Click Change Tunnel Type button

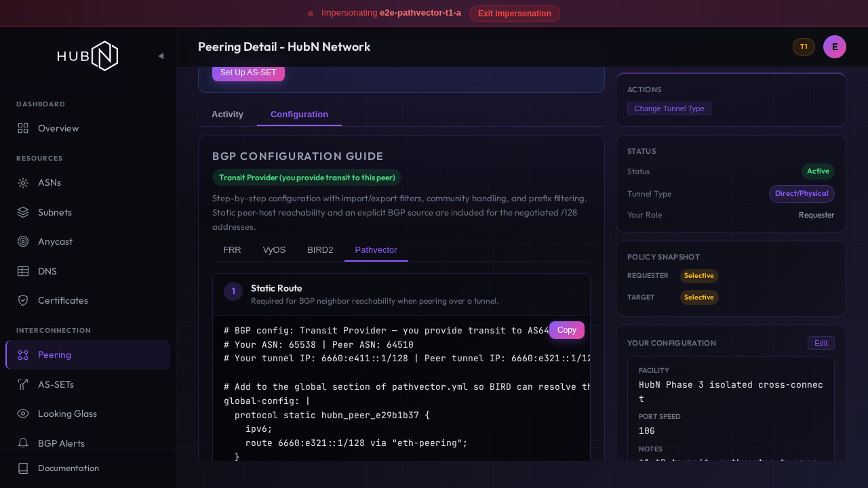click(x=669, y=108)
